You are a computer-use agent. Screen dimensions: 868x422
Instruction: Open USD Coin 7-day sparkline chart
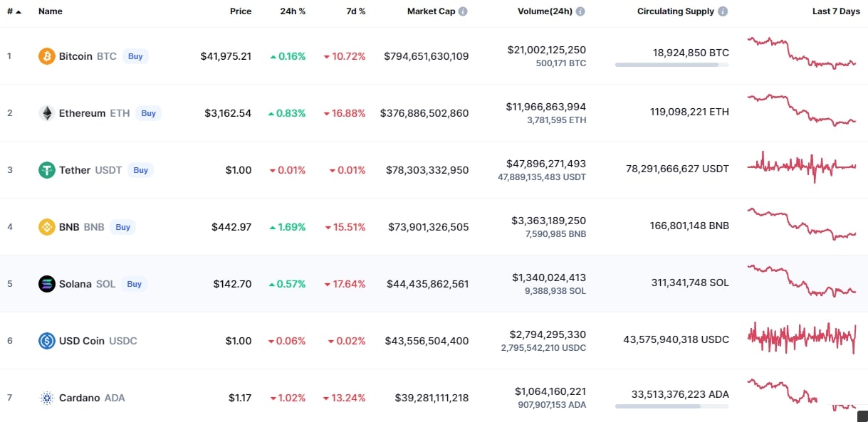[x=802, y=337]
